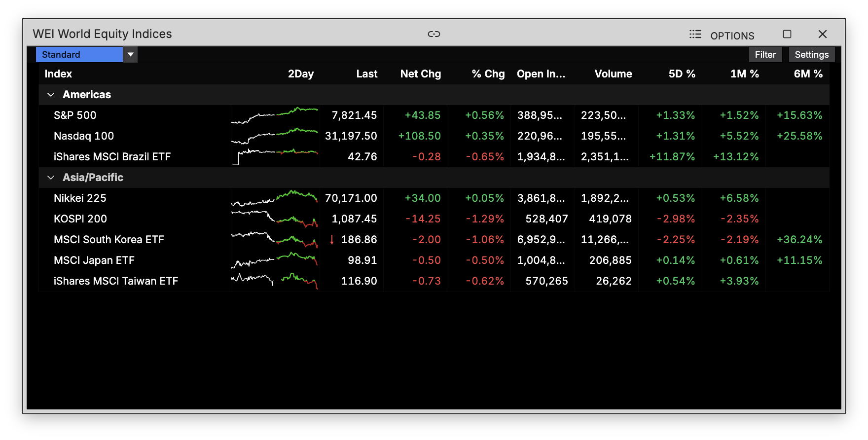868x440 pixels.
Task: Sort by the Net Chg column header
Action: pos(421,74)
